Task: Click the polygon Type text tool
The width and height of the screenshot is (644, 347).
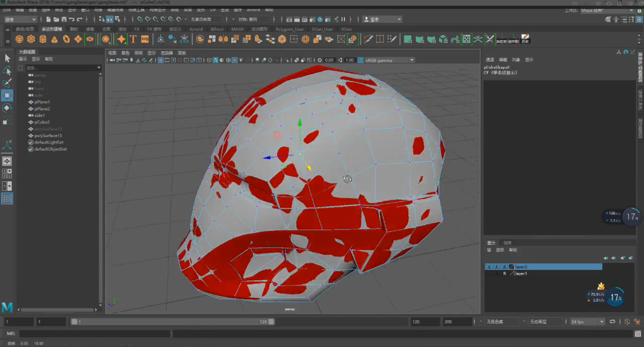Action: click(x=133, y=39)
